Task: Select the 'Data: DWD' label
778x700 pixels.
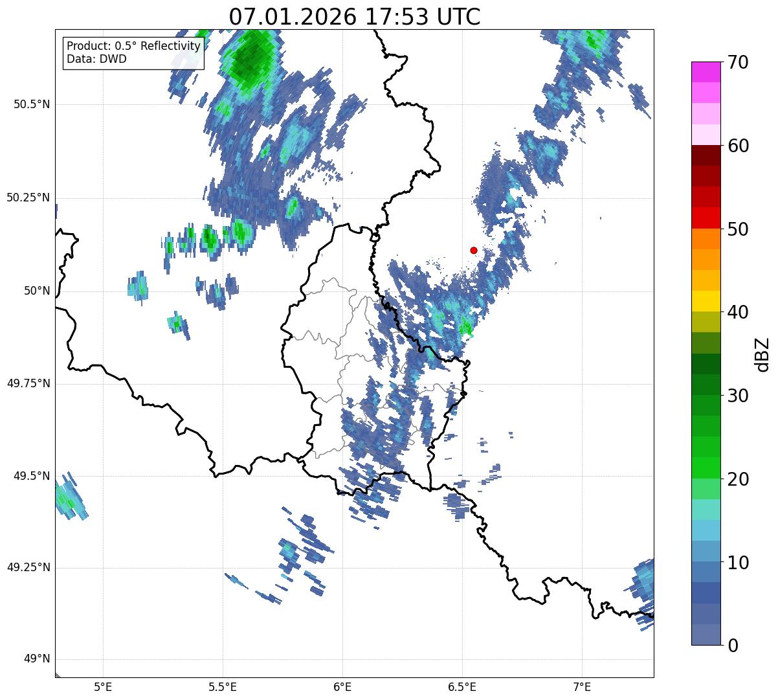Action: tap(97, 59)
